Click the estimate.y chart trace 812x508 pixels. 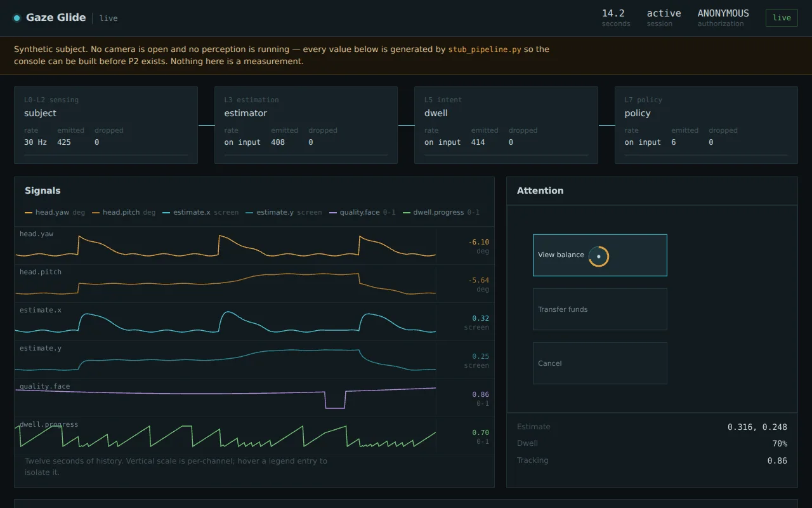click(225, 360)
